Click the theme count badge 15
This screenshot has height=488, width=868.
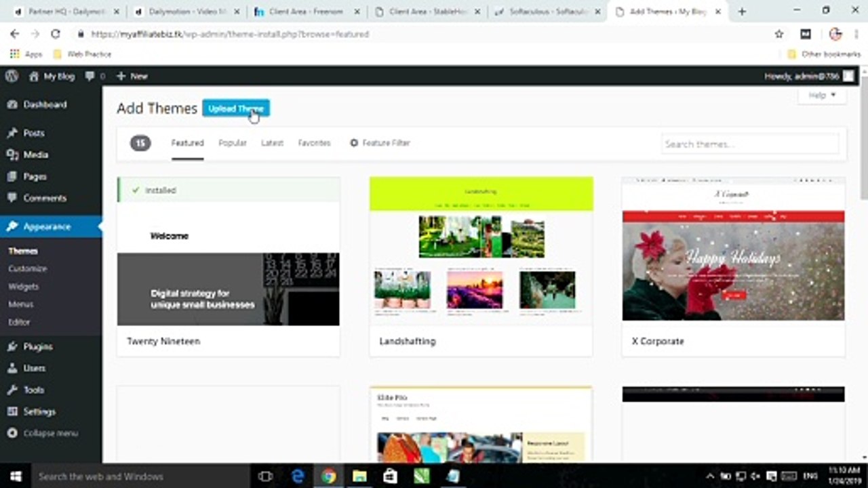pos(140,143)
